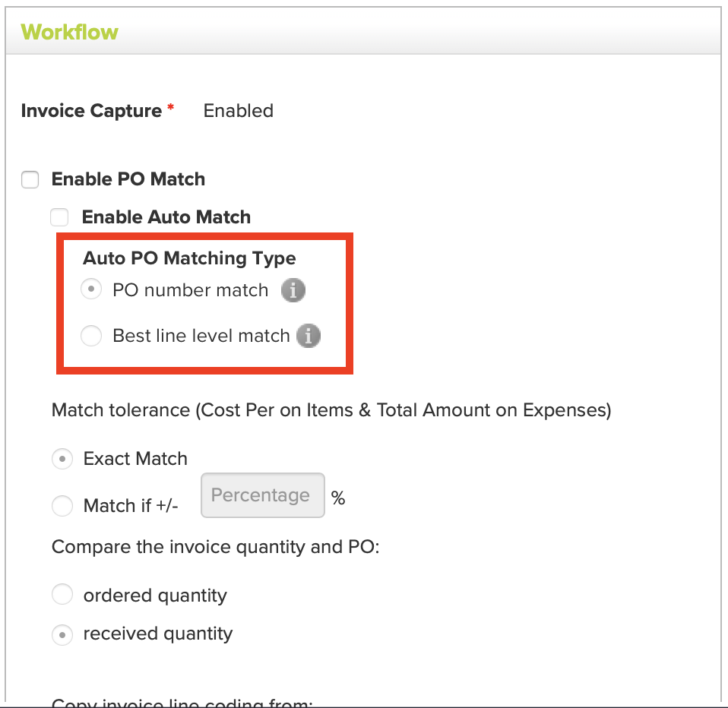728x708 pixels.
Task: Click the Workflow section header
Action: (70, 32)
